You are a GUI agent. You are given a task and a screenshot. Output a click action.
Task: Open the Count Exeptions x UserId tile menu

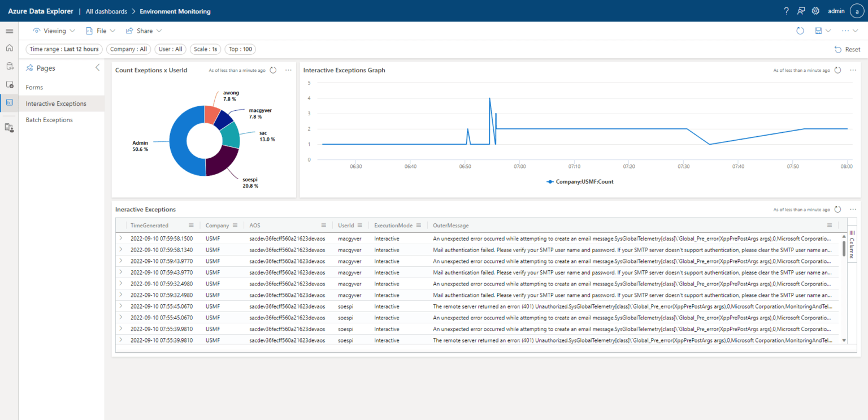coord(289,70)
